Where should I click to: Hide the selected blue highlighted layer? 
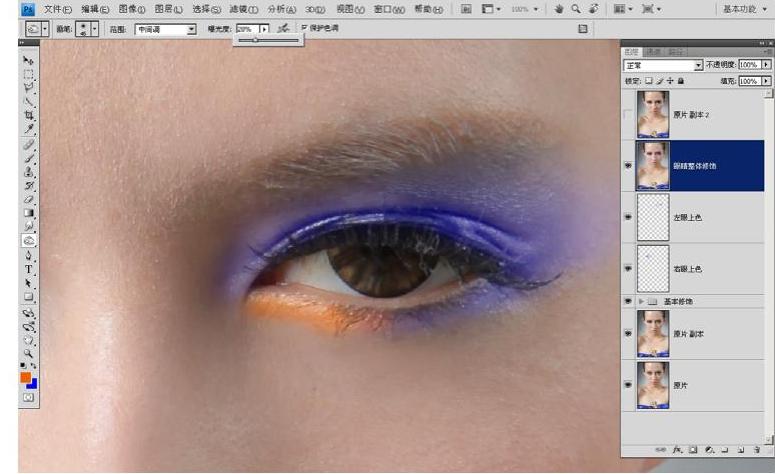click(x=628, y=166)
